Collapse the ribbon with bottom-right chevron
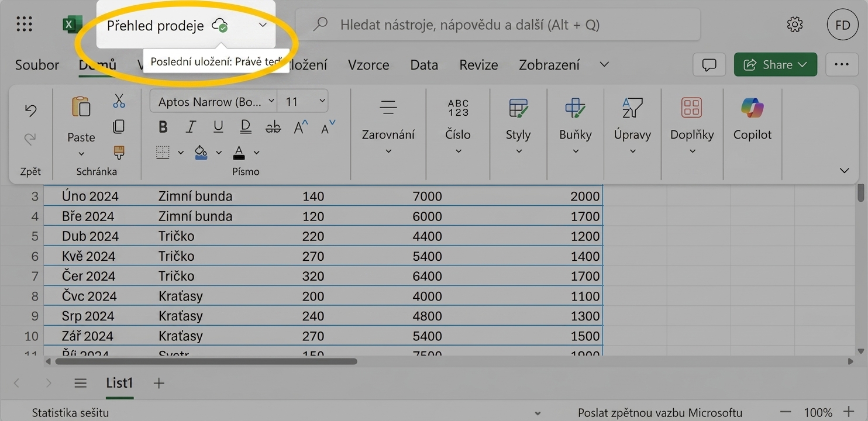The image size is (868, 421). (x=844, y=171)
